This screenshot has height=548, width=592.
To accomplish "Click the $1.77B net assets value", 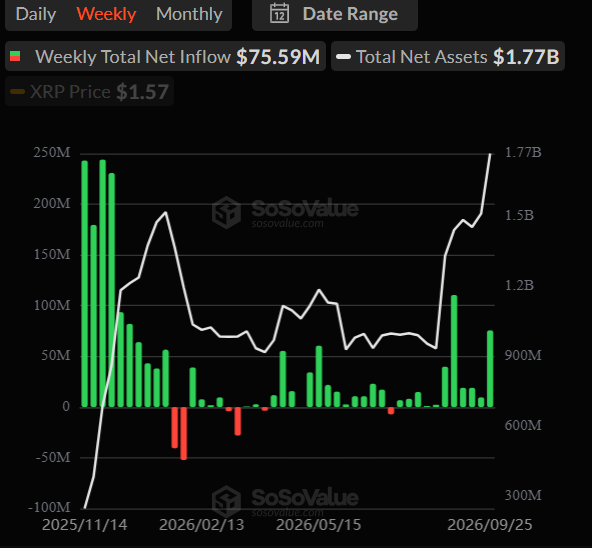I will tap(526, 57).
